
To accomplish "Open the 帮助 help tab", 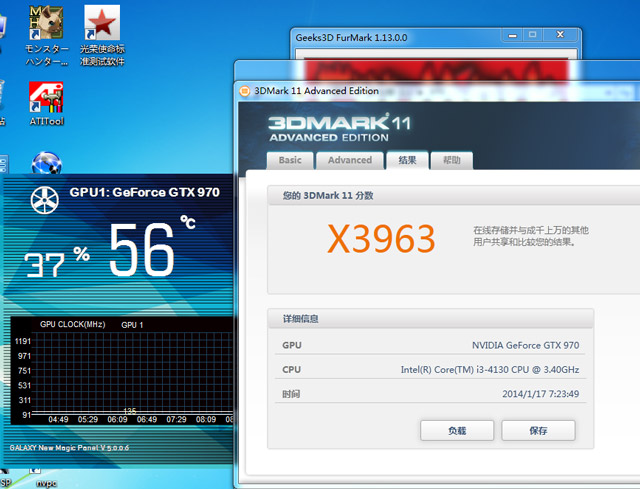I will click(451, 160).
